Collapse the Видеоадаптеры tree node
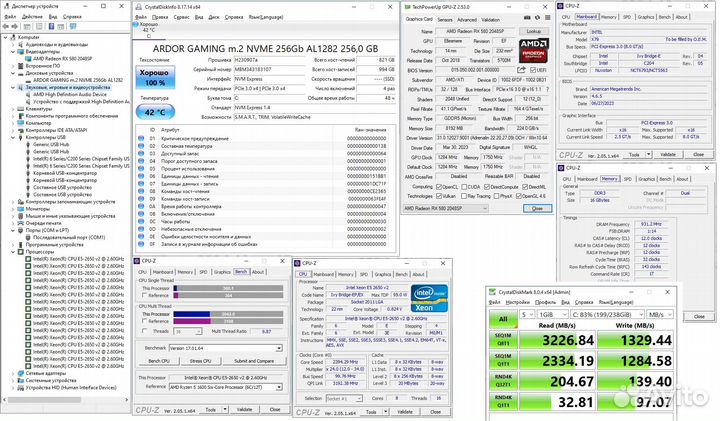Image resolution: width=720 pixels, height=421 pixels. coord(13,52)
